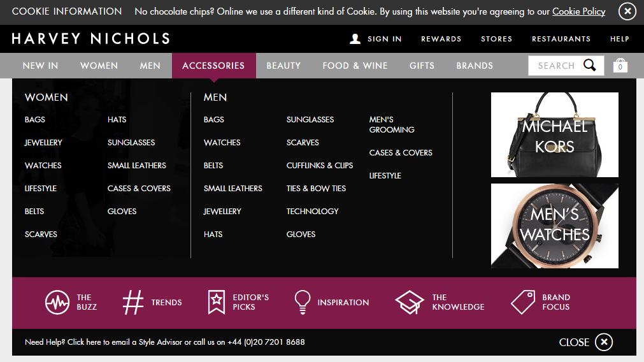Click the search magnifying glass icon
Screen dimensions: 644x362
pyautogui.click(x=590, y=66)
